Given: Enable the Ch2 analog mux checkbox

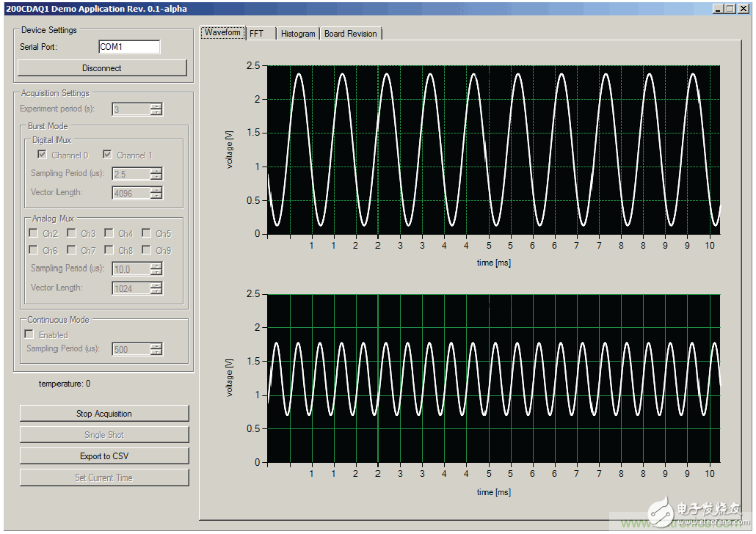Looking at the screenshot, I should 34,233.
